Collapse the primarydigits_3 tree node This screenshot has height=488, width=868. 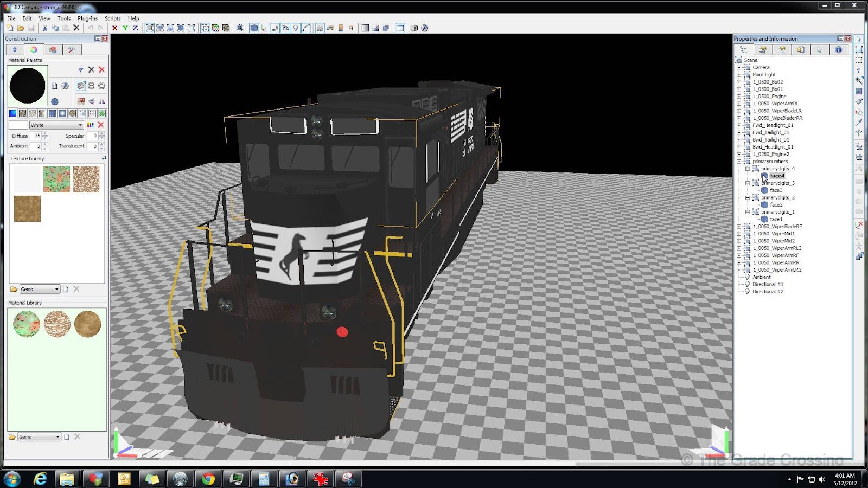(x=747, y=183)
